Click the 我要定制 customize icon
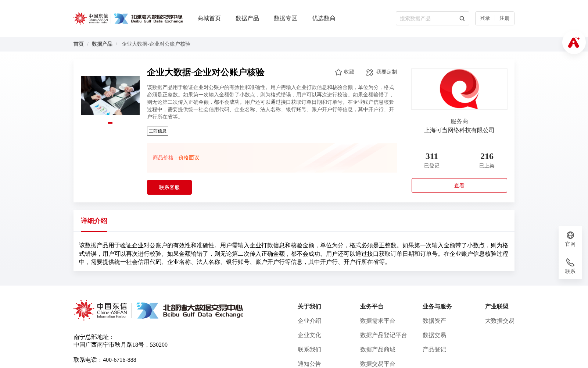This screenshot has height=368, width=588. coord(370,72)
